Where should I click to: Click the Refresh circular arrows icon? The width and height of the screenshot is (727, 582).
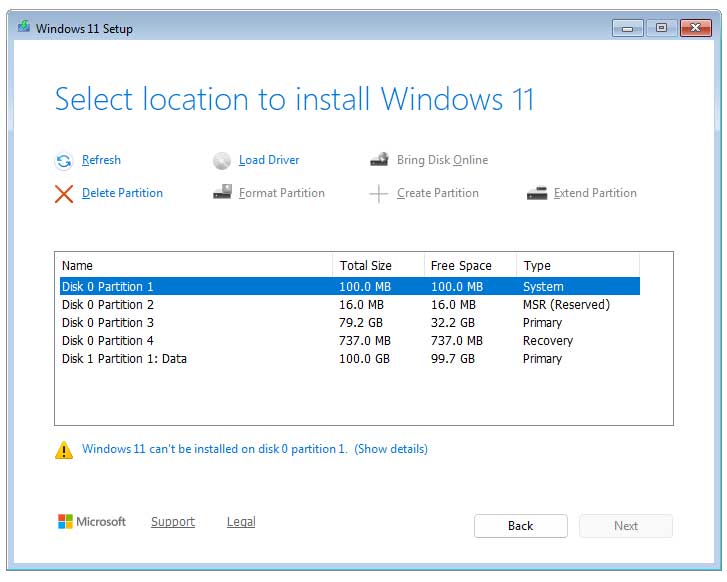[64, 161]
